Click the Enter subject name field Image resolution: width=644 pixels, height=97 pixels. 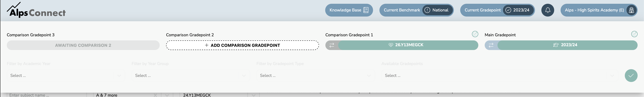click(x=47, y=95)
